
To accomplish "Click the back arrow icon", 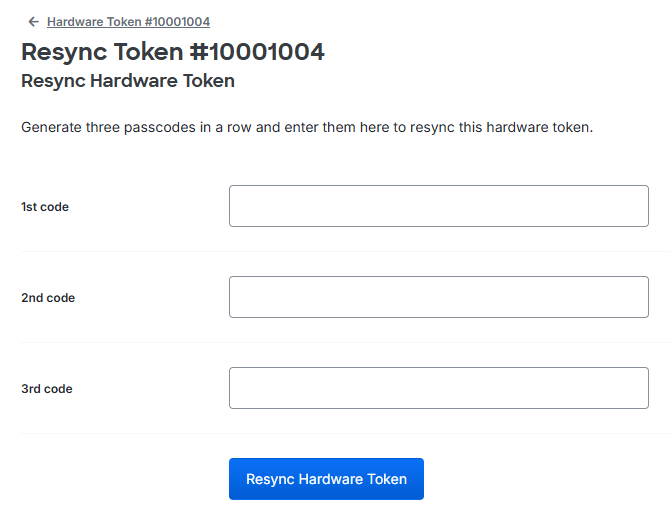I will coord(33,22).
